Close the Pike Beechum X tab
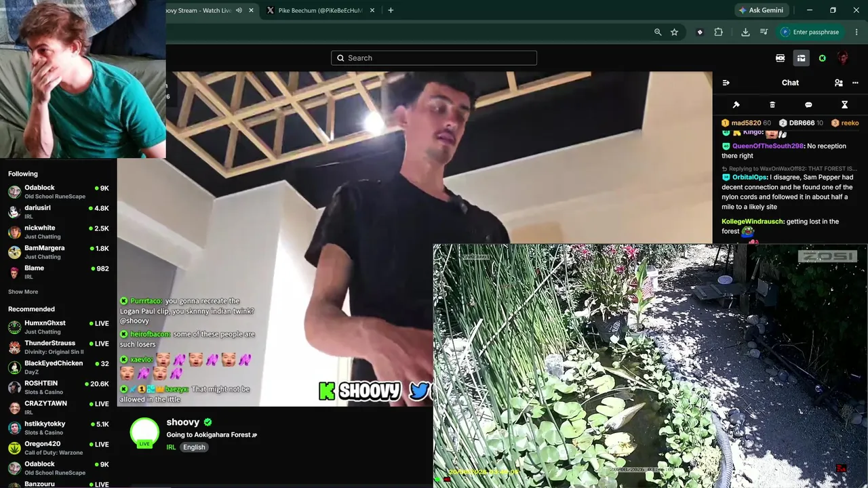This screenshot has width=868, height=488. point(372,10)
